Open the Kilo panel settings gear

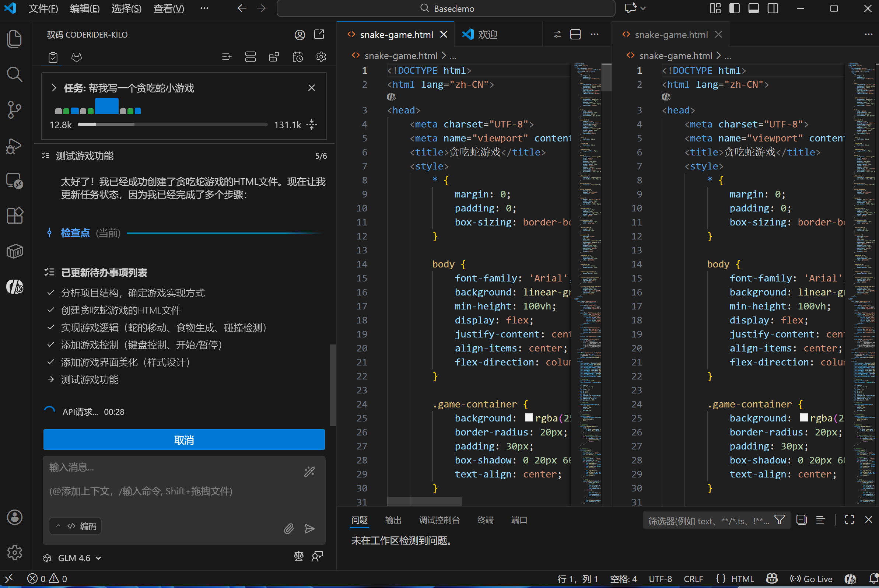tap(321, 57)
